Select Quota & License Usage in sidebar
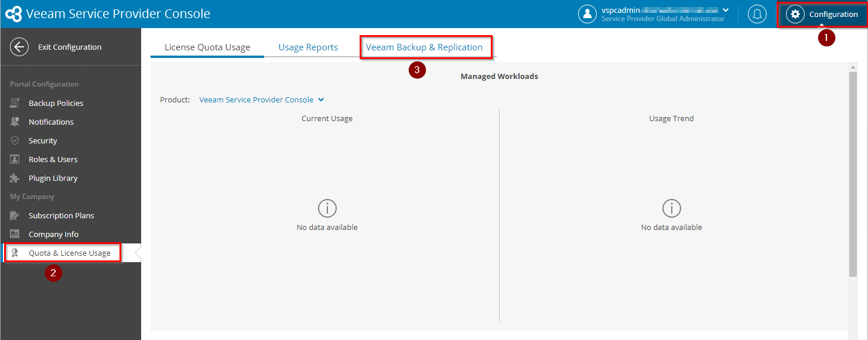 point(70,253)
